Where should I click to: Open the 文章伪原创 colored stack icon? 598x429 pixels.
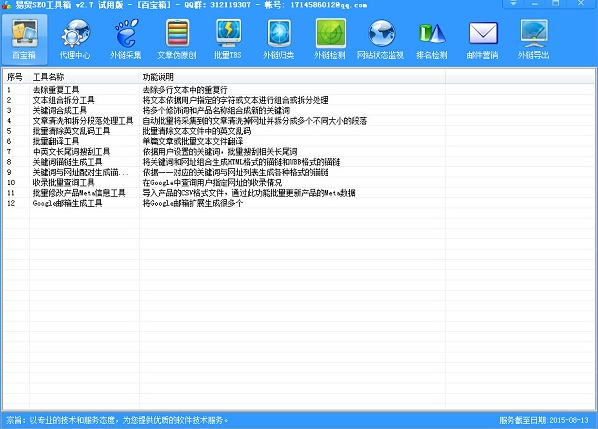177,39
